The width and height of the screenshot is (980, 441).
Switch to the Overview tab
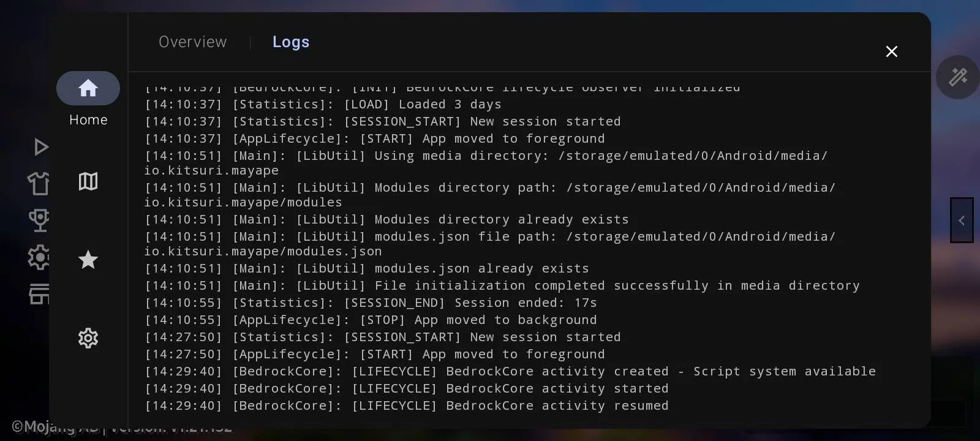[x=192, y=42]
